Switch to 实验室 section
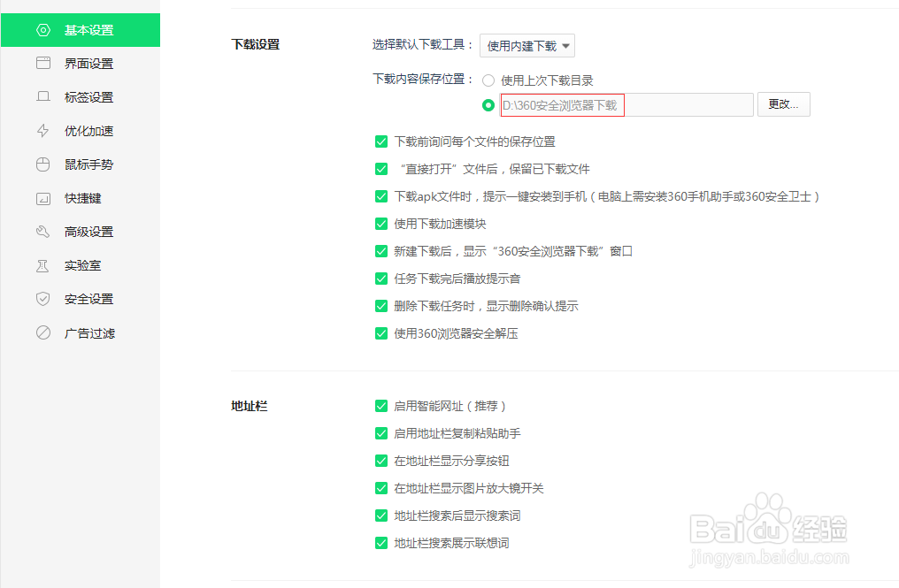Viewport: 899px width, 588px height. pos(81,265)
